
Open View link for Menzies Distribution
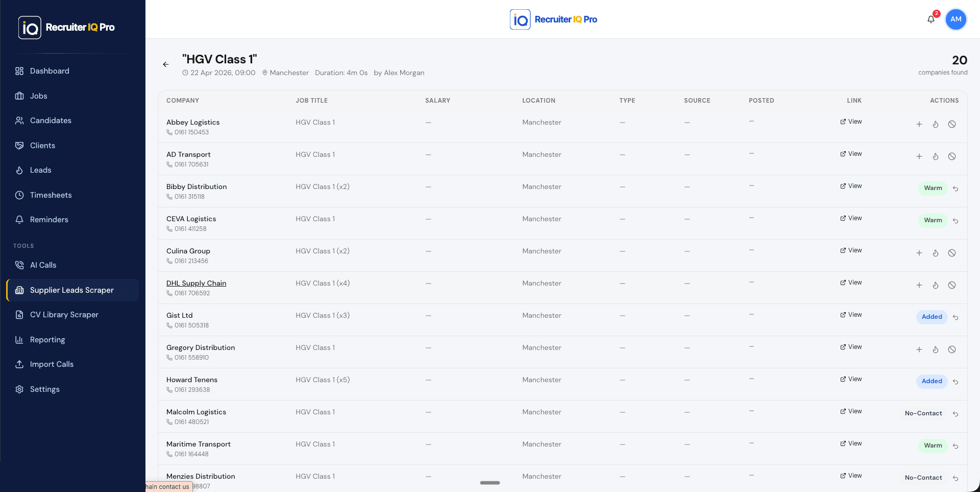(851, 476)
